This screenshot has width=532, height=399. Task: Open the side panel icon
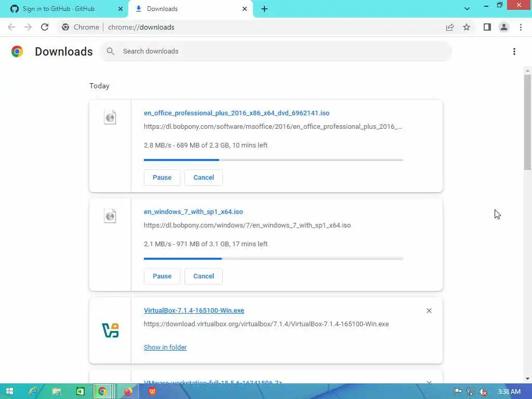pos(487,27)
